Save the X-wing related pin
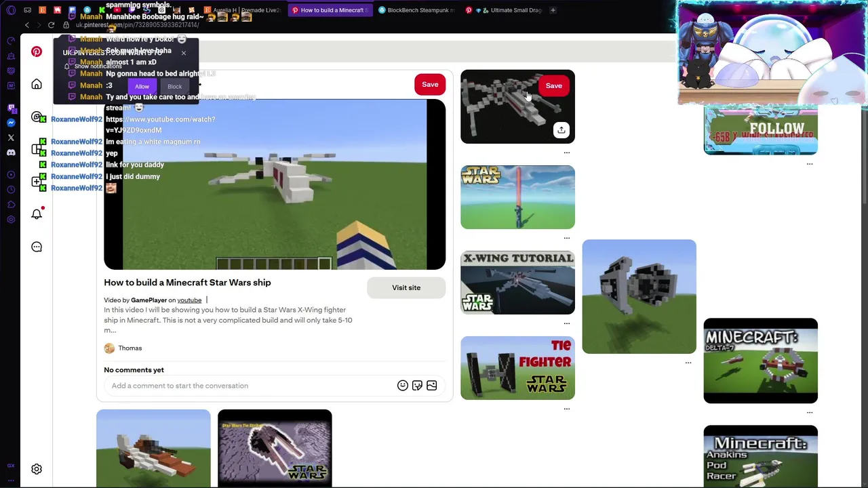Image resolution: width=868 pixels, height=488 pixels. [553, 85]
